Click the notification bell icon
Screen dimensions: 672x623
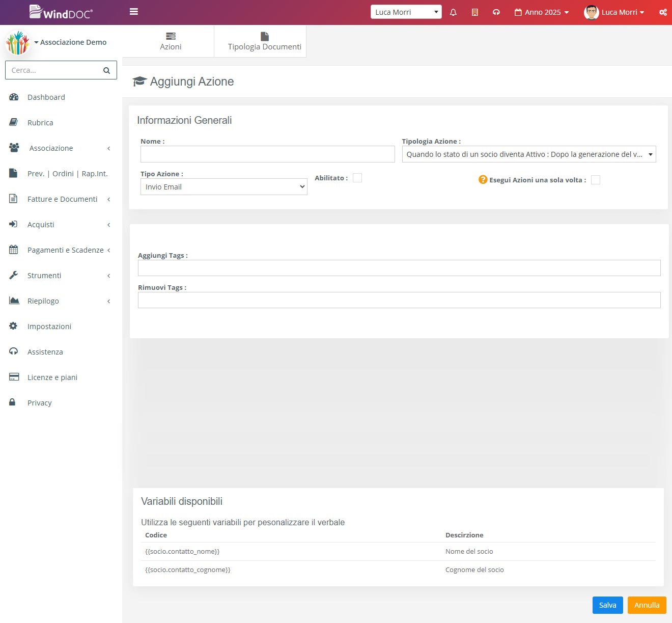pos(453,12)
